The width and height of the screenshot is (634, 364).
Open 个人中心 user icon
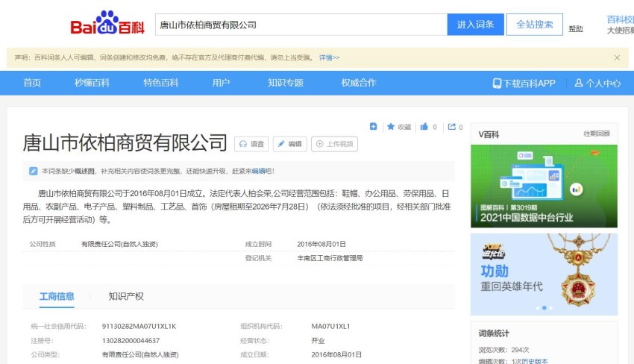579,83
